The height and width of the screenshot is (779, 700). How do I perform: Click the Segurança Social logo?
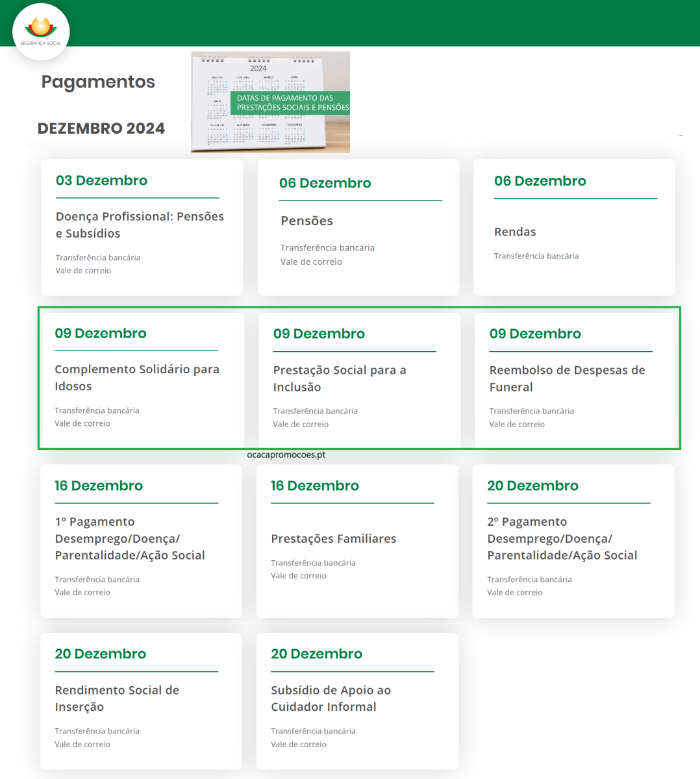[x=41, y=31]
